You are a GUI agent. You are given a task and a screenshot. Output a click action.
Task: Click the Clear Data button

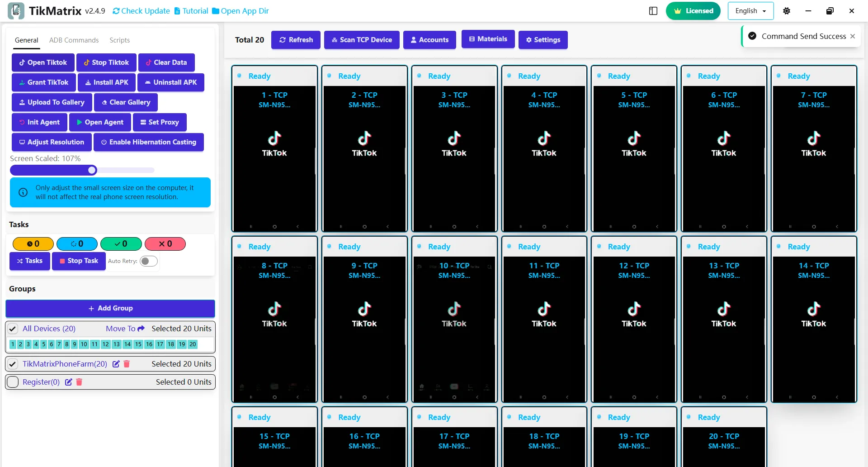point(166,62)
